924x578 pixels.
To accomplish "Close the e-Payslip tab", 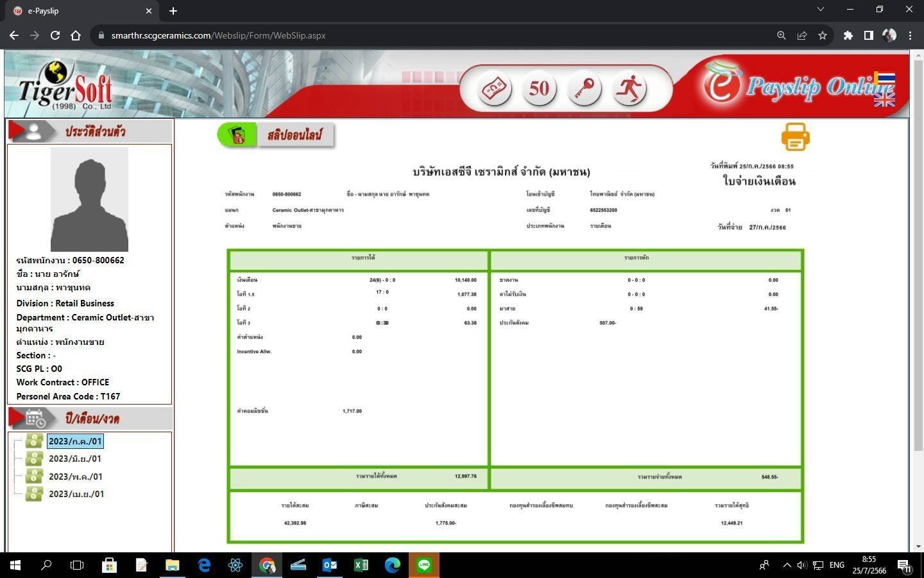I will click(x=149, y=11).
